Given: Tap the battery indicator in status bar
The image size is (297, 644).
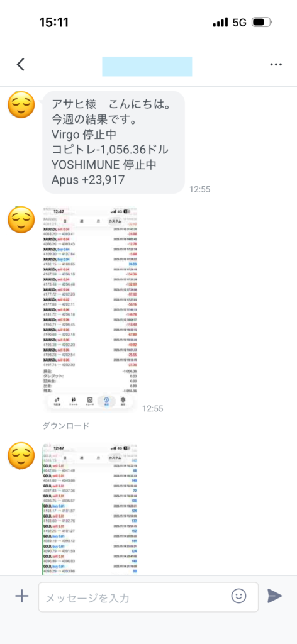Looking at the screenshot, I should [262, 22].
